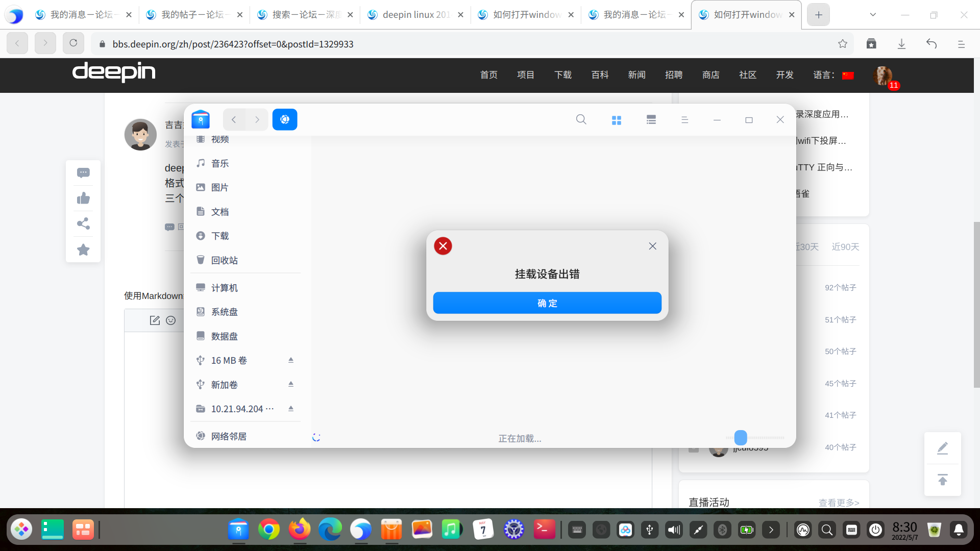Click 确定 in the mount error dialog
Viewport: 980px width, 551px height.
[x=547, y=303]
